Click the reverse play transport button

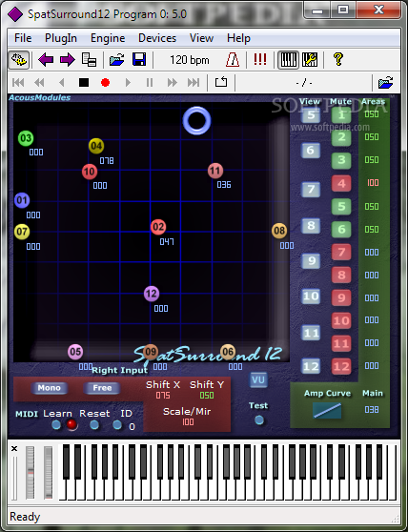click(62, 82)
